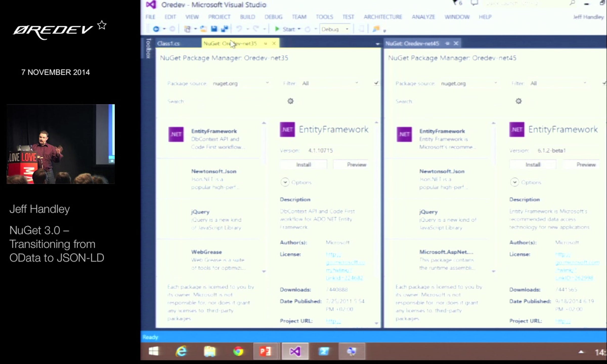Click the Quick Launch magnifier icon
This screenshot has height=364, width=607.
pos(572,3)
